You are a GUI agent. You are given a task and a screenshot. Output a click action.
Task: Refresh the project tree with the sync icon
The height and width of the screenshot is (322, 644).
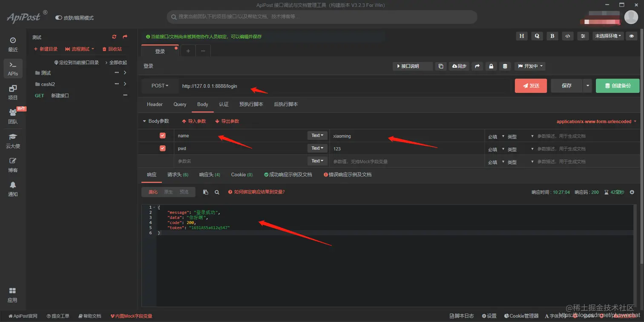[x=114, y=37]
